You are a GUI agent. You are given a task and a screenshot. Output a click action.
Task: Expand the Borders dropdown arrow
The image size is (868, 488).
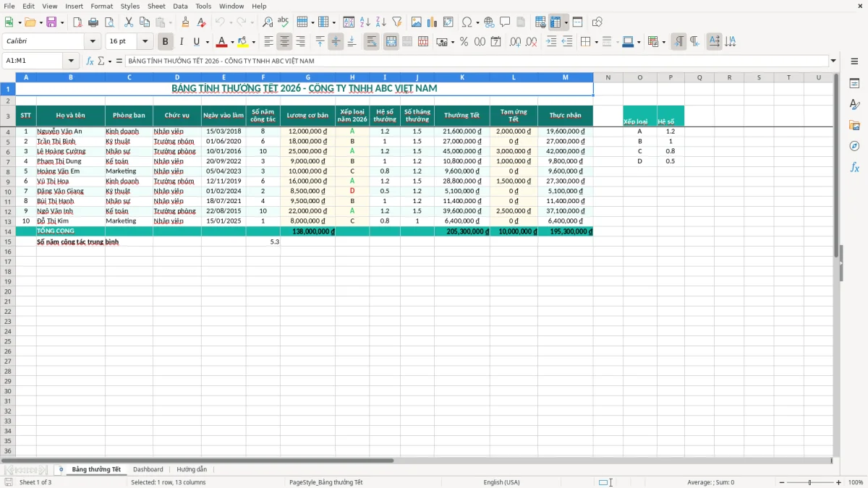click(595, 42)
